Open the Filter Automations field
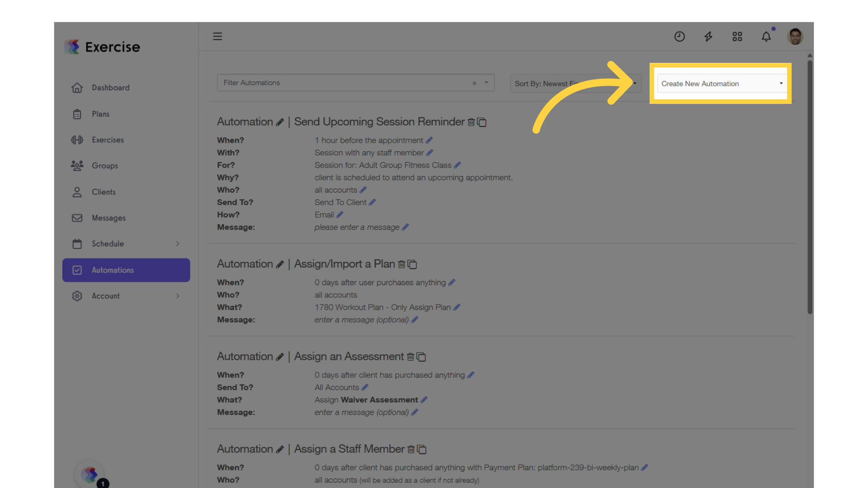Image resolution: width=868 pixels, height=488 pixels. point(356,83)
